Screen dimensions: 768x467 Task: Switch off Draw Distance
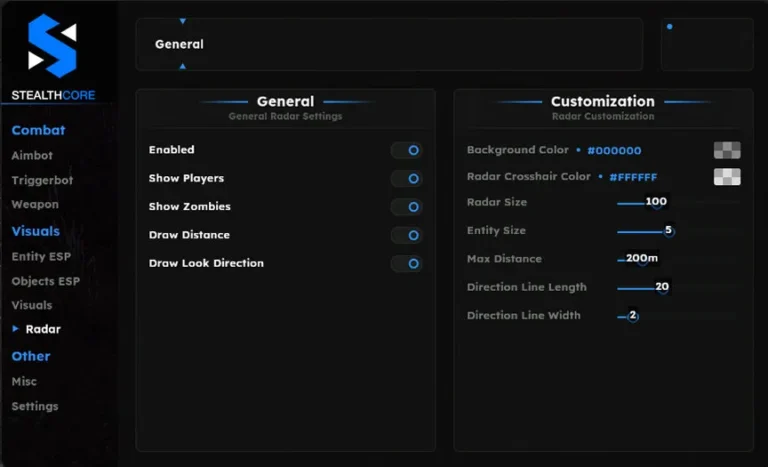pyautogui.click(x=406, y=235)
